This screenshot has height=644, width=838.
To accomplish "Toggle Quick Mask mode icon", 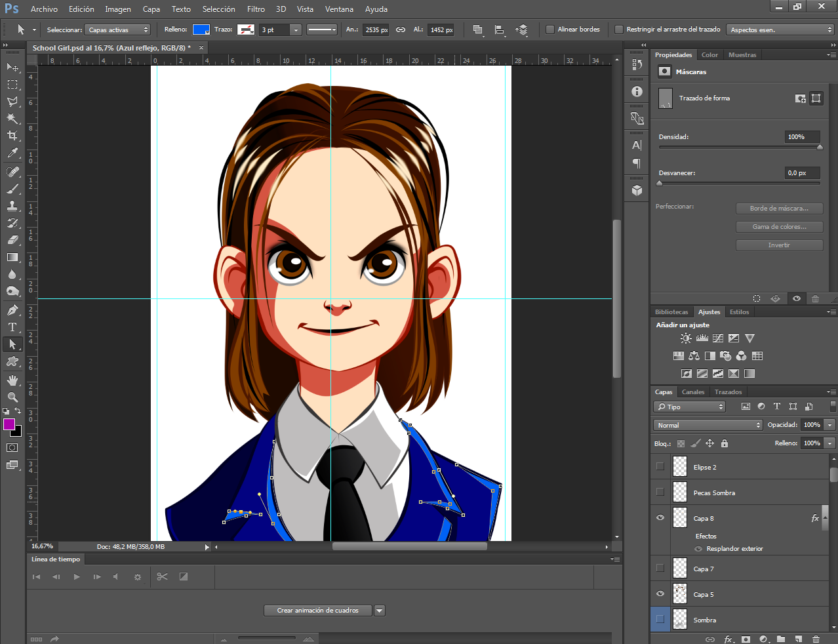I will (x=12, y=448).
